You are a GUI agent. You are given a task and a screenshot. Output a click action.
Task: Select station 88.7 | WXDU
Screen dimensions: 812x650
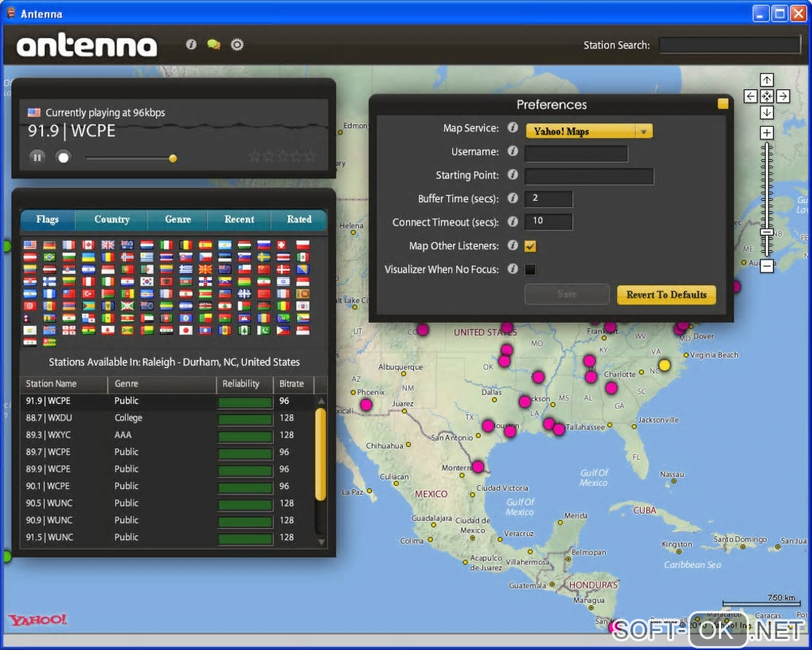[166, 417]
